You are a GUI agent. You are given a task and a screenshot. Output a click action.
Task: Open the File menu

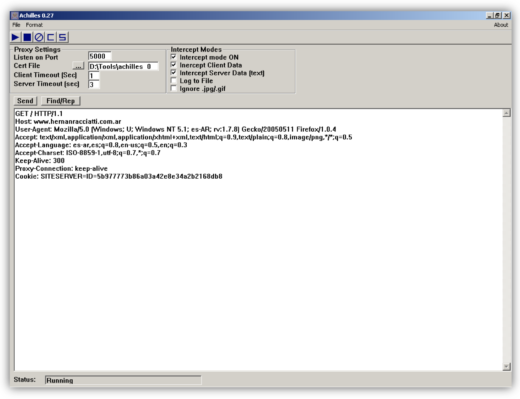[16, 25]
